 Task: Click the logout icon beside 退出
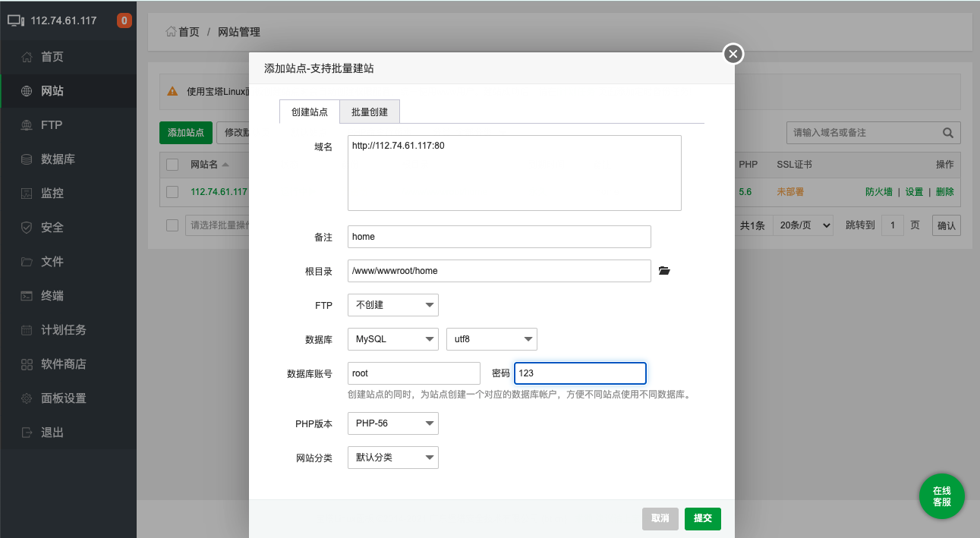(x=27, y=433)
